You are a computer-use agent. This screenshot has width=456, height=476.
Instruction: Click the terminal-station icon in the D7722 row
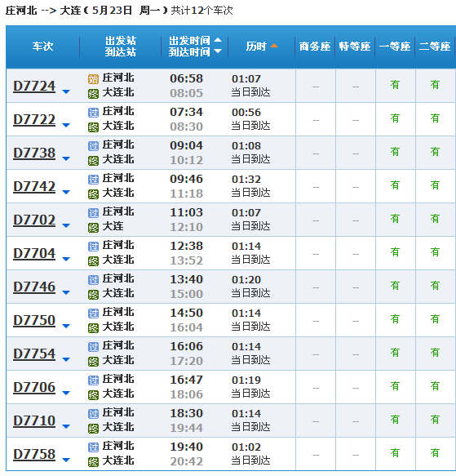pyautogui.click(x=93, y=127)
